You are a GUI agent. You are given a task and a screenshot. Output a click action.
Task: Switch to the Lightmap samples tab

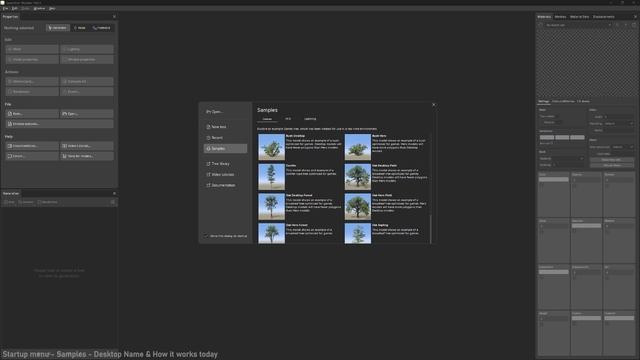[310, 119]
